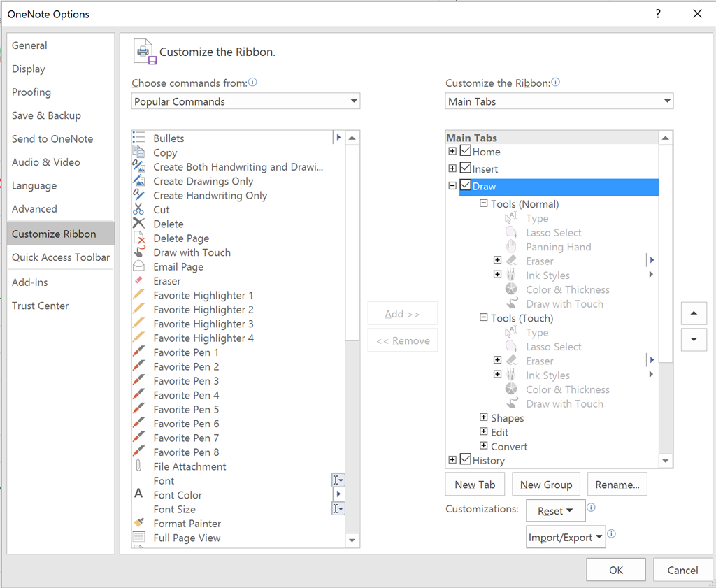Select Create Both Handwriting and Drawing icon
Image resolution: width=716 pixels, height=588 pixels.
click(139, 166)
